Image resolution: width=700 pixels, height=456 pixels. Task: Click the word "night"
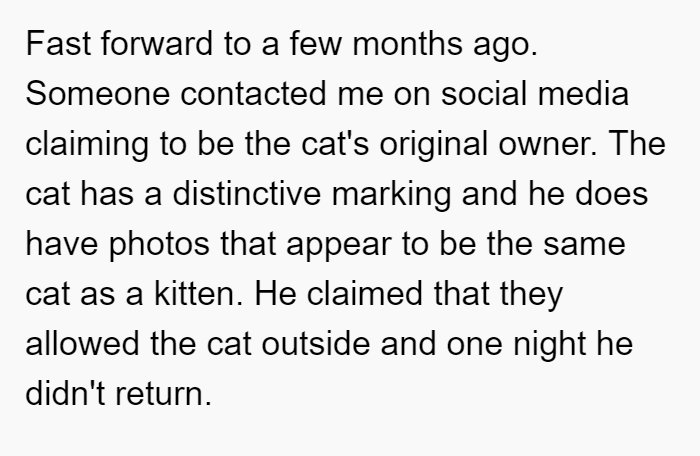pyautogui.click(x=550, y=344)
